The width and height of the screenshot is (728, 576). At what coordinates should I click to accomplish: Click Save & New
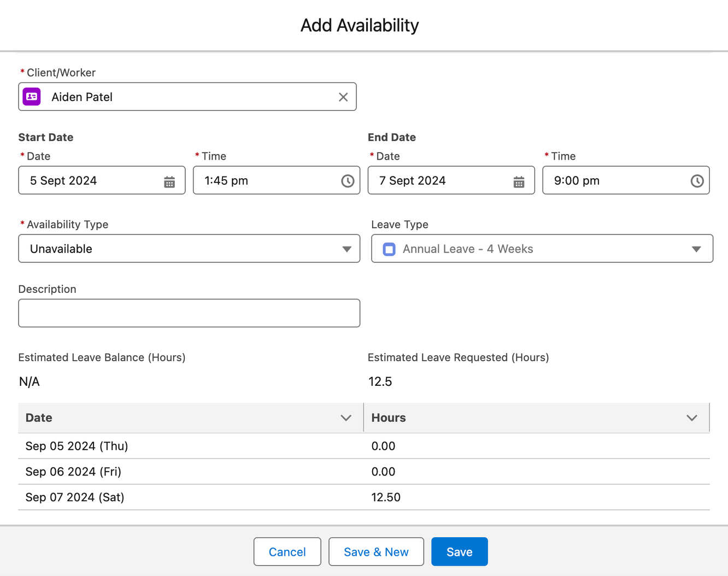[x=376, y=551]
